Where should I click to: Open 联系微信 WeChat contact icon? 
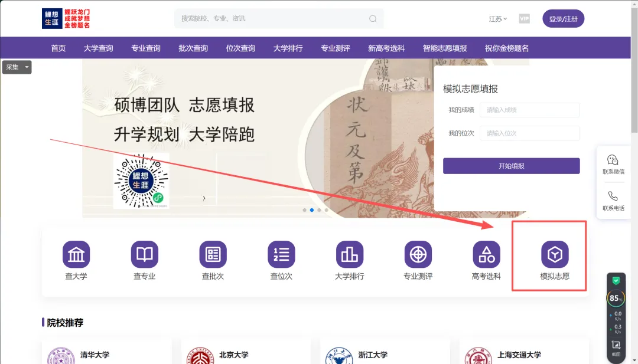pos(613,160)
